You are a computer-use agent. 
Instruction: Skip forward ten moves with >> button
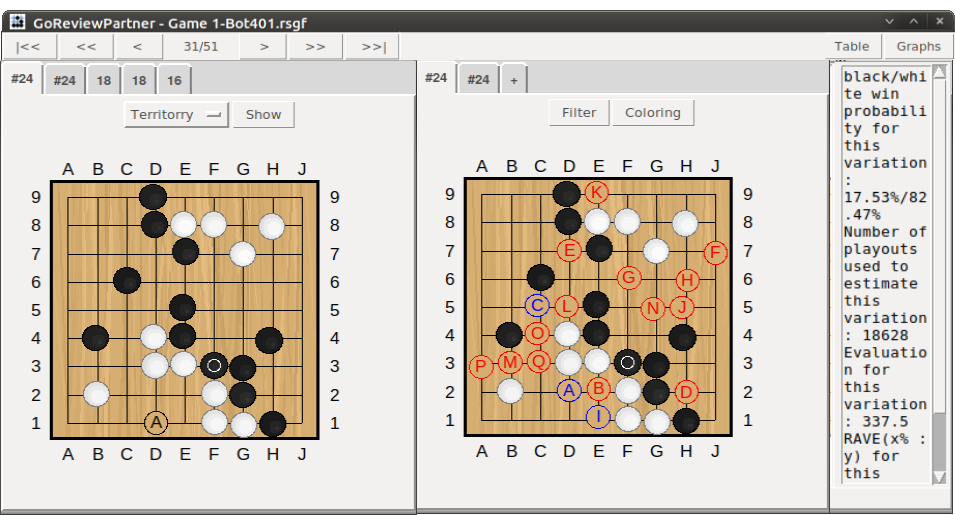point(315,46)
